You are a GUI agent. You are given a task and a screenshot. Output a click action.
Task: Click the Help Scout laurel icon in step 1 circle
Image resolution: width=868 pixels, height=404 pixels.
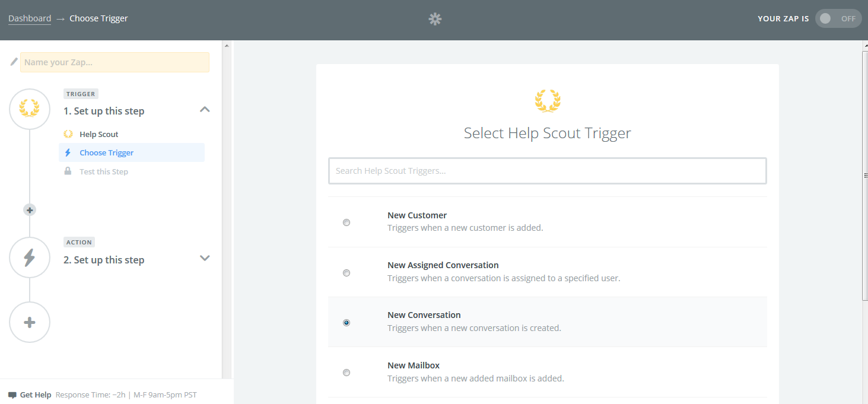(30, 109)
